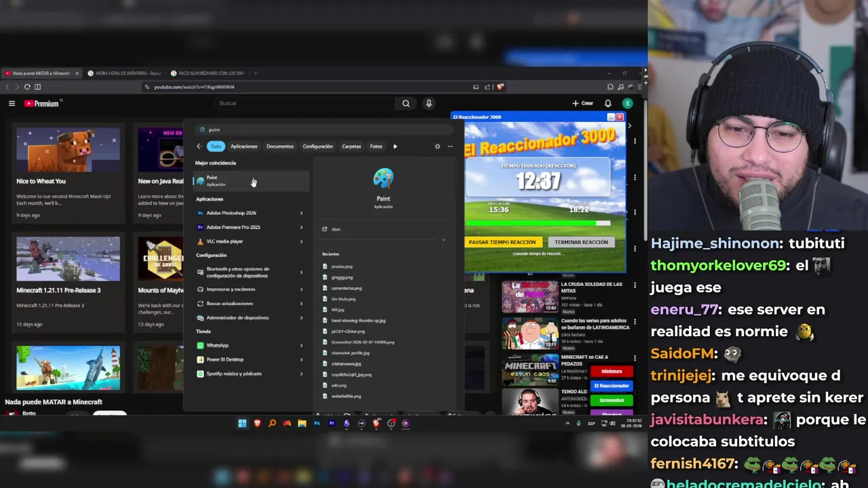The height and width of the screenshot is (488, 868).
Task: Click the Windows Start button on taskbar
Action: [x=242, y=424]
